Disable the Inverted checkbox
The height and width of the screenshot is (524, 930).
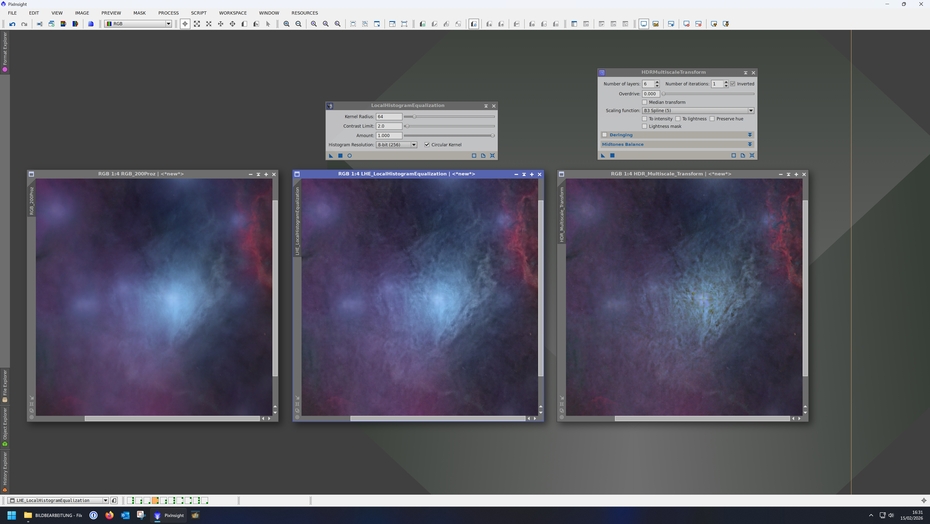click(733, 84)
